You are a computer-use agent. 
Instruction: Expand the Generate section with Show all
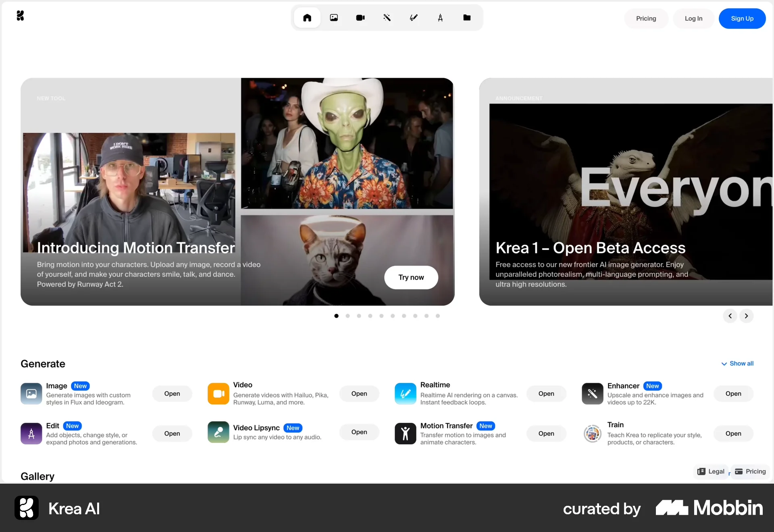(x=737, y=363)
